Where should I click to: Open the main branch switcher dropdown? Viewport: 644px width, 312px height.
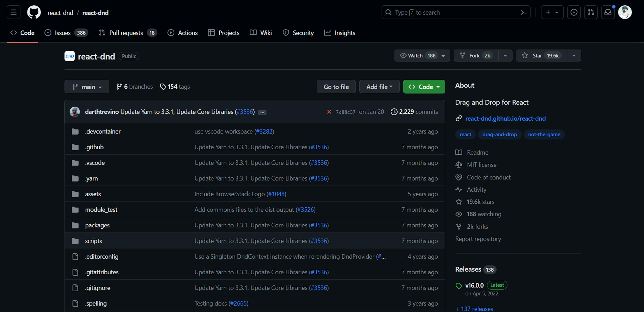pos(86,86)
